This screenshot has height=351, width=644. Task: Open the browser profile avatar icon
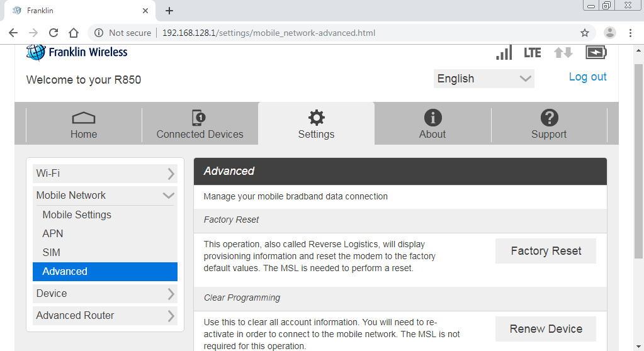pos(610,33)
